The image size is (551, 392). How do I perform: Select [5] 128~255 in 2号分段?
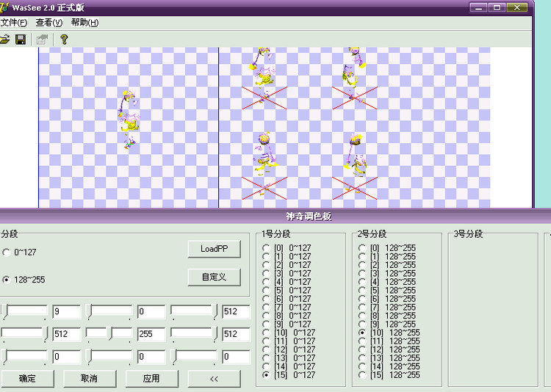tap(387, 290)
